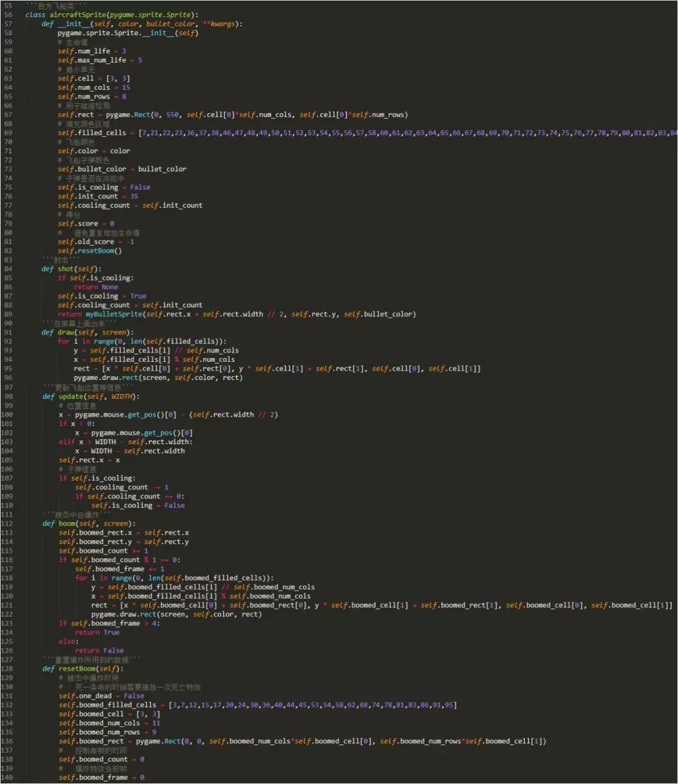
Task: Click 'self.color = color' line
Action: click(x=94, y=151)
